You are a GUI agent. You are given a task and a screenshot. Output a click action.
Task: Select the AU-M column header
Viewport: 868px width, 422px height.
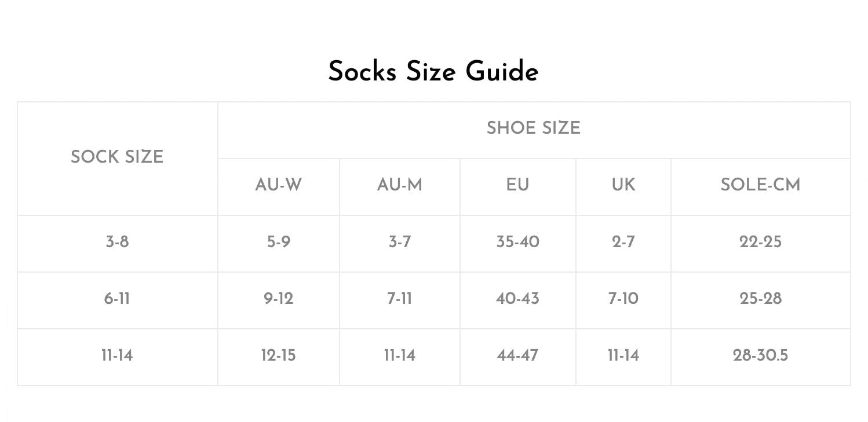pyautogui.click(x=400, y=185)
